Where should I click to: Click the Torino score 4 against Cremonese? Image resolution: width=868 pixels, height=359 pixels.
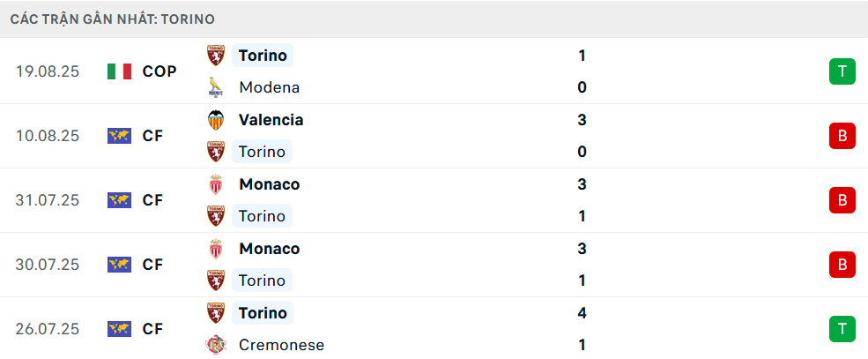(x=582, y=313)
